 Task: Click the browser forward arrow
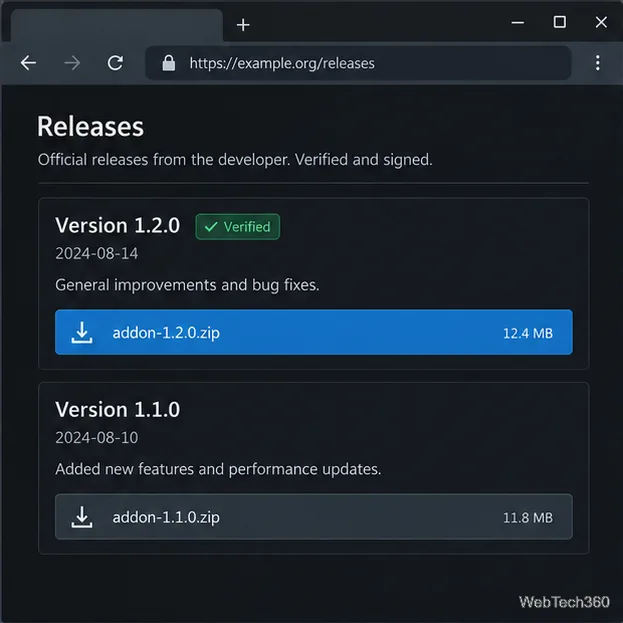click(72, 63)
